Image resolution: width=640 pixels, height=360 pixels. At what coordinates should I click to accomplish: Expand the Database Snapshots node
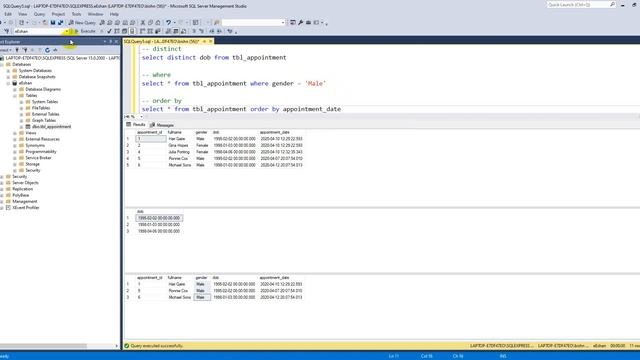coord(8,77)
